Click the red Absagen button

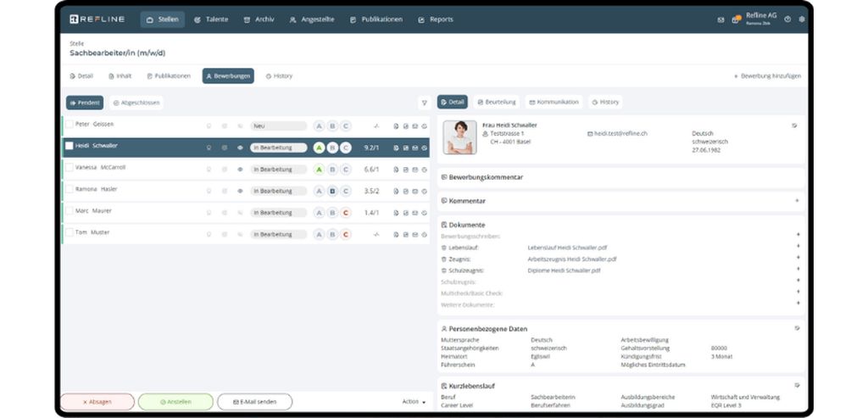click(x=97, y=402)
